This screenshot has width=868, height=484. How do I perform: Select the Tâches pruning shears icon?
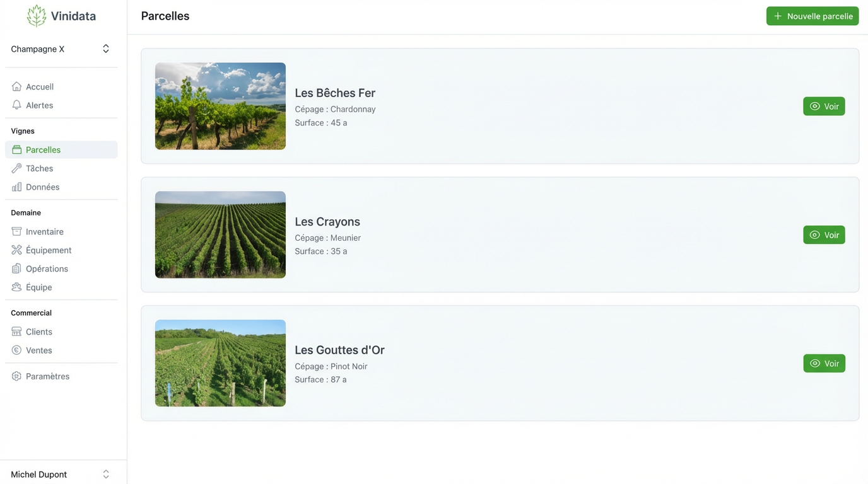[16, 168]
